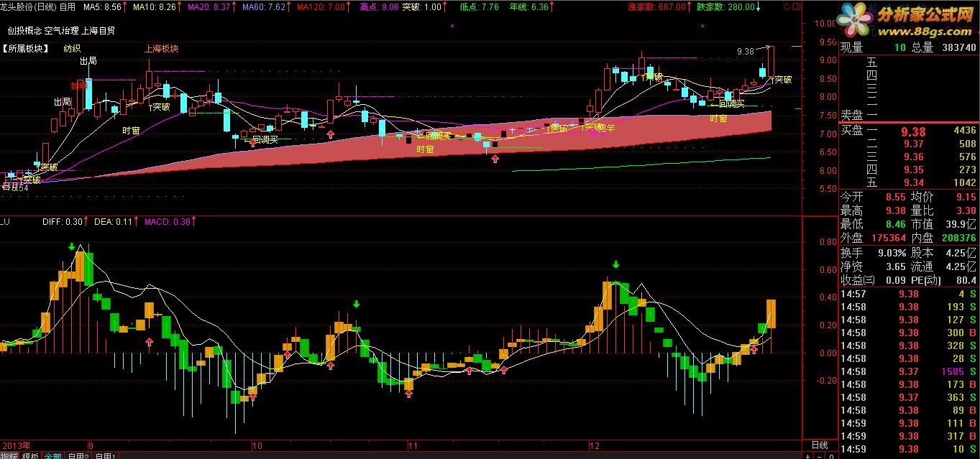The width and height of the screenshot is (980, 459).
Task: Select the 全部 tab
Action: (53, 455)
